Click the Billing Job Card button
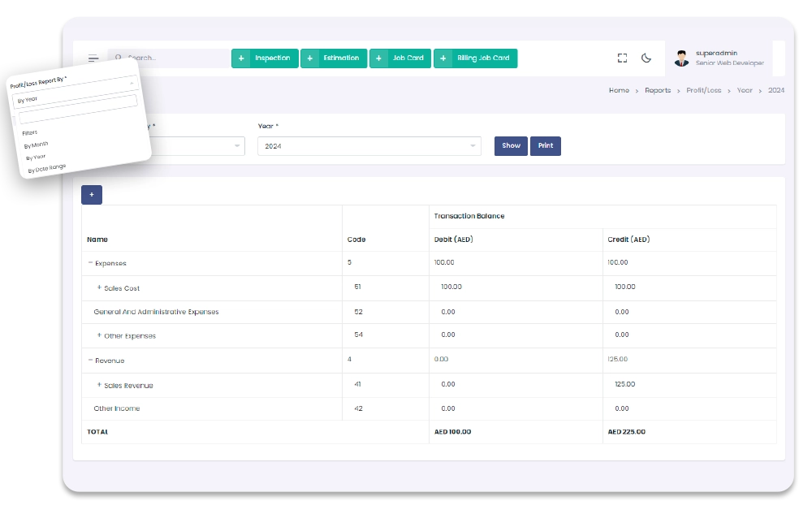 (475, 58)
